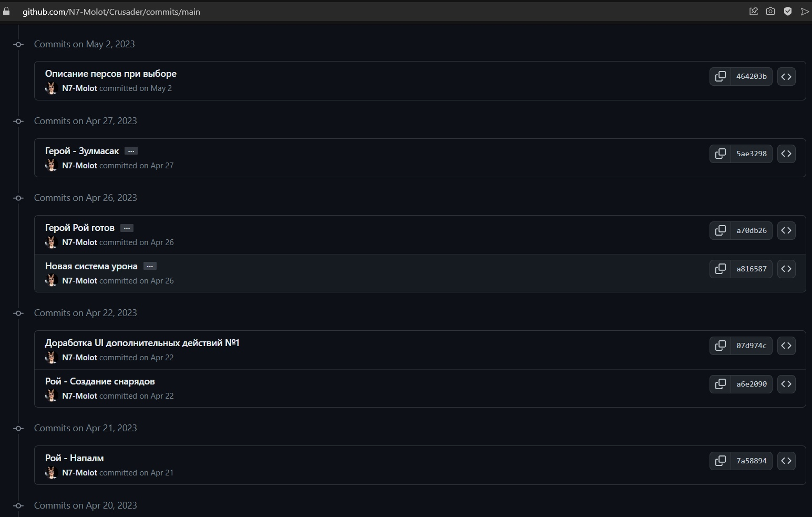The width and height of the screenshot is (812, 517).
Task: Browse repository at commit a6e2090
Action: [786, 384]
